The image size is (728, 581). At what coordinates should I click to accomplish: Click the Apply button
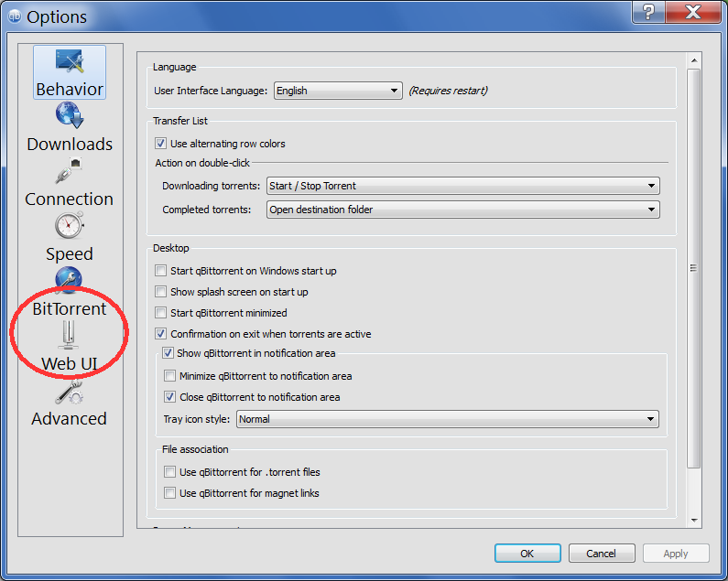676,554
